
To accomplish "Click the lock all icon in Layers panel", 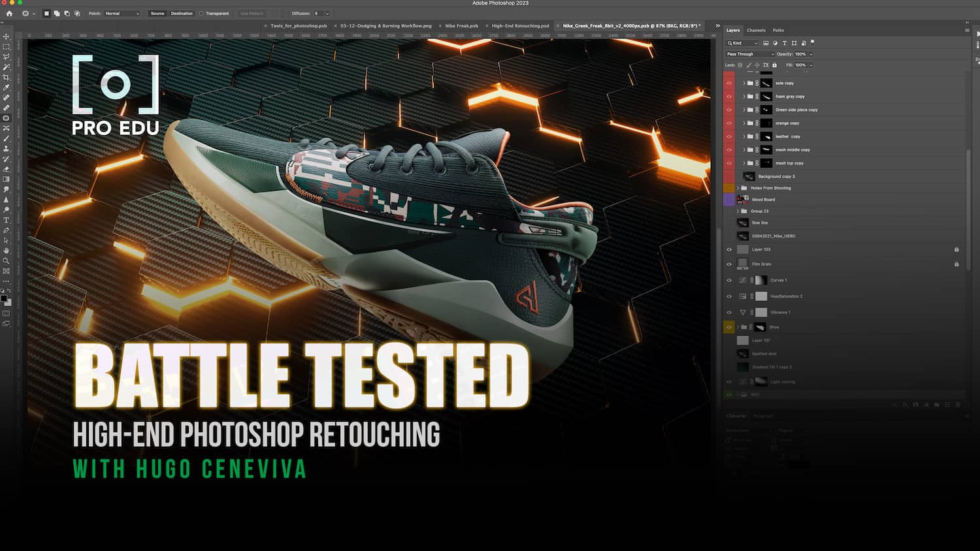I will point(774,65).
